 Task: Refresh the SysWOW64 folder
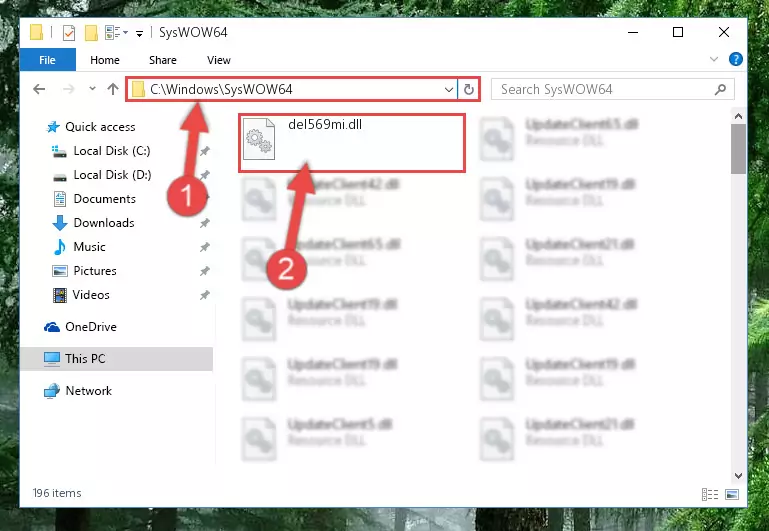point(468,89)
